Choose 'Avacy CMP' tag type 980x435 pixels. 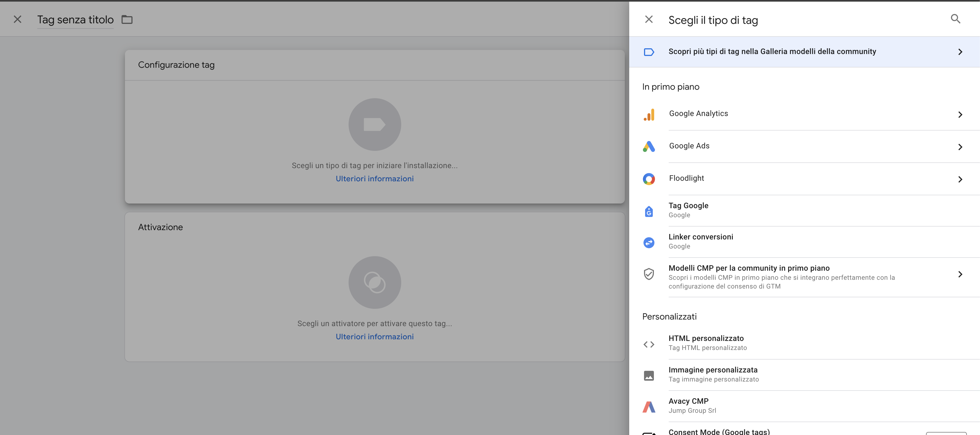pos(804,406)
